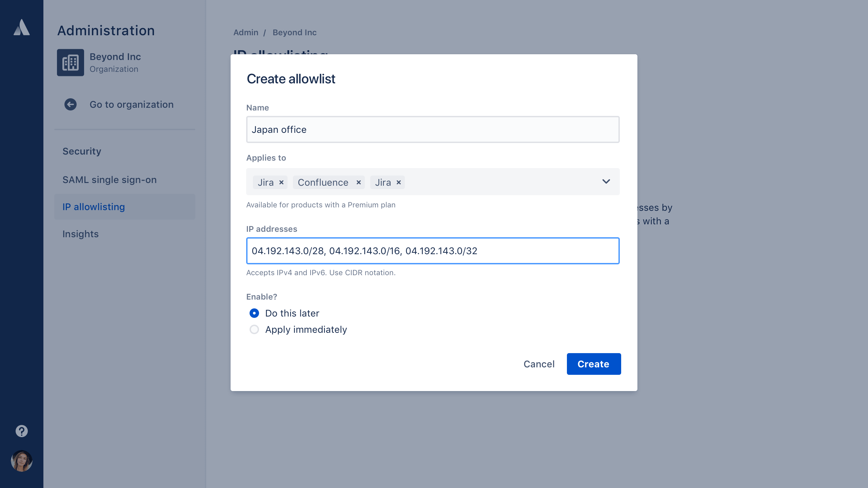
Task: Remove Jira tag from Applies to field
Action: (x=282, y=182)
